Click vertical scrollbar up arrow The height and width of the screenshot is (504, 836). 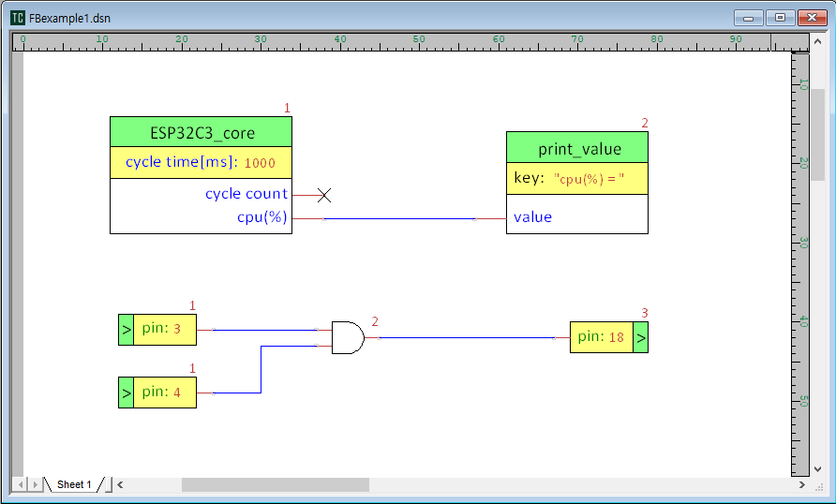click(x=818, y=40)
